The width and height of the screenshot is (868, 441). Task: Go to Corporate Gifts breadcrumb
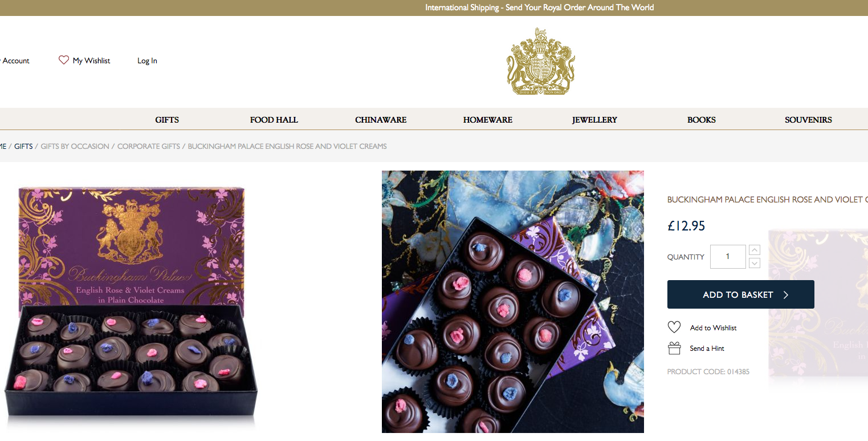coord(149,146)
